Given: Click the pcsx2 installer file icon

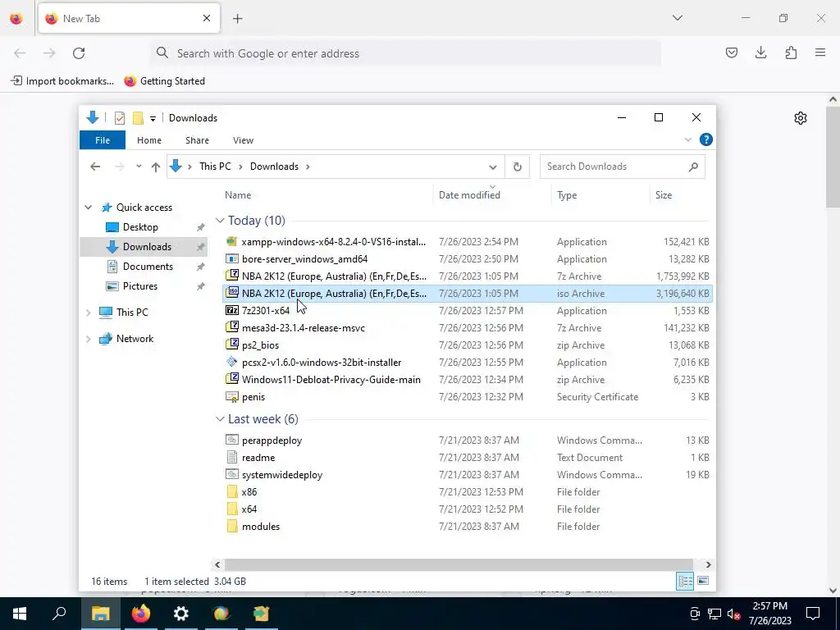Looking at the screenshot, I should [x=231, y=362].
